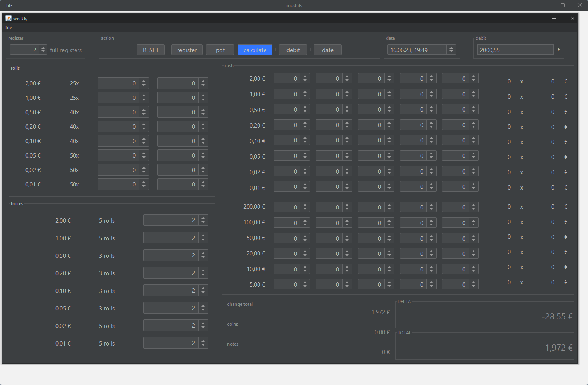Focus the debit field containing 2000,55
Image resolution: width=588 pixels, height=385 pixels.
(515, 50)
